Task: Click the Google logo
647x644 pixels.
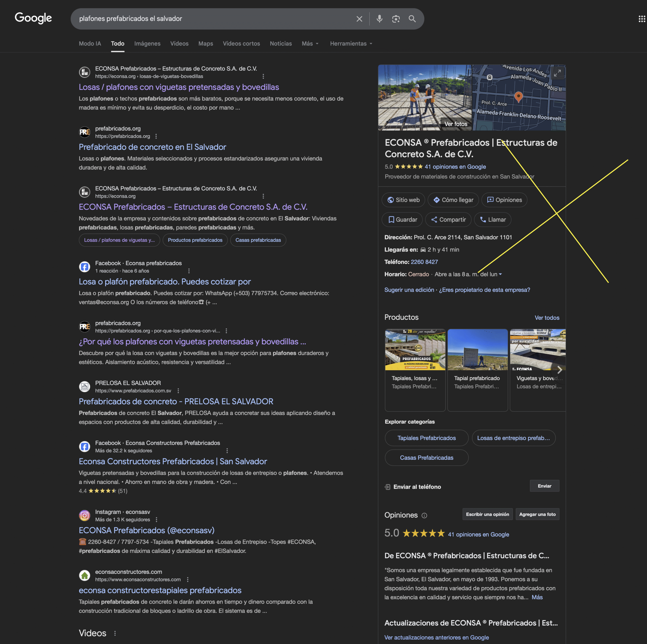Action: coord(33,18)
